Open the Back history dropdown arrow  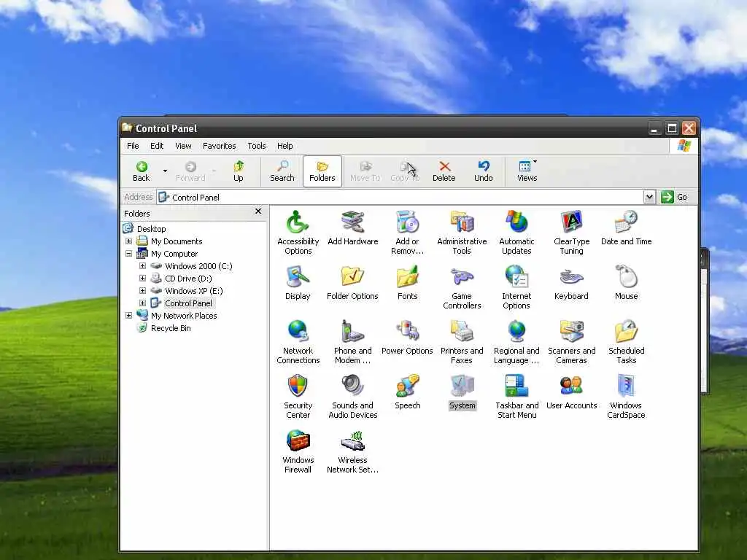(165, 171)
